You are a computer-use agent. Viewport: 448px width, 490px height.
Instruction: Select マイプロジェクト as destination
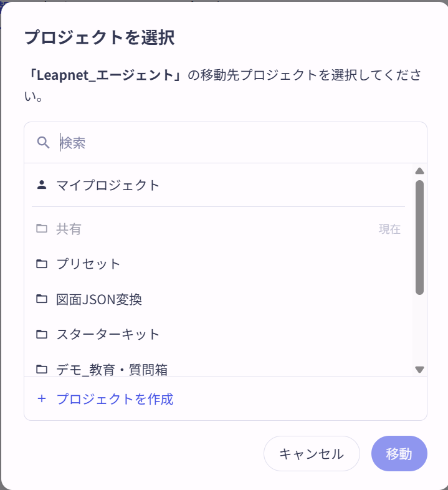[x=218, y=185]
